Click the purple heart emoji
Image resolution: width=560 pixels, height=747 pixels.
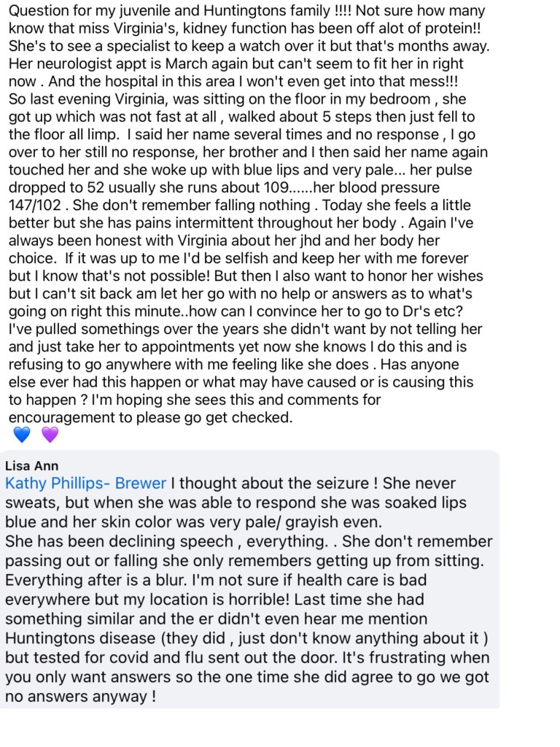tap(50, 436)
